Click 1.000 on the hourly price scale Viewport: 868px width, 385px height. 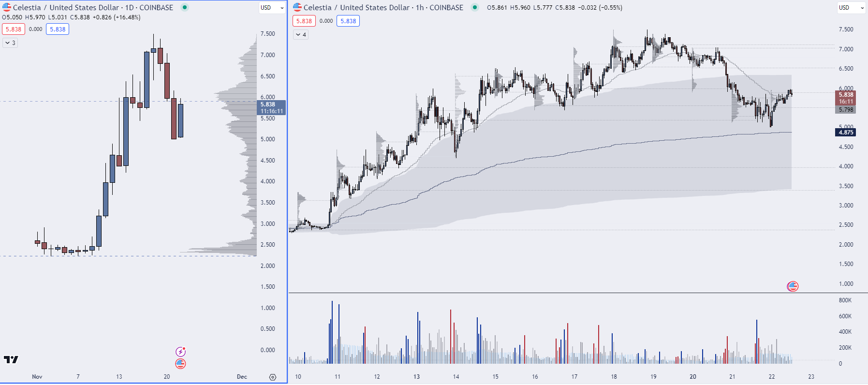846,283
